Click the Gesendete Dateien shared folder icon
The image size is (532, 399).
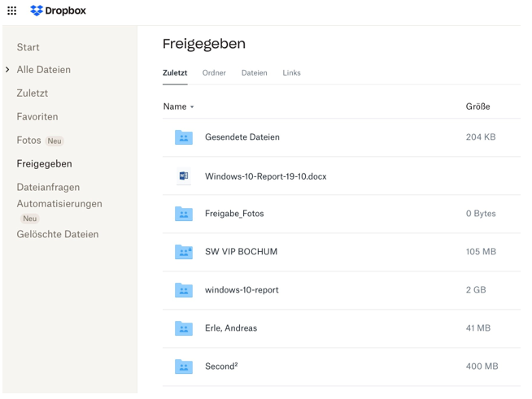point(184,137)
